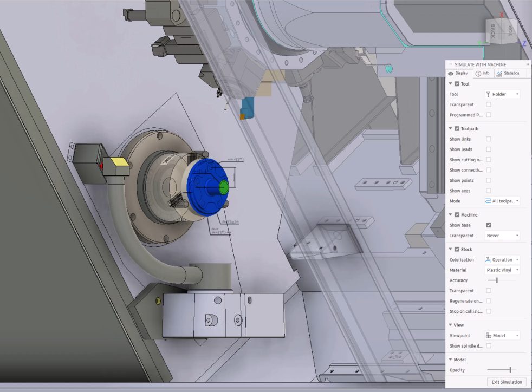Open Viewpoint Model dropdown
The width and height of the screenshot is (532, 392).
coord(502,335)
